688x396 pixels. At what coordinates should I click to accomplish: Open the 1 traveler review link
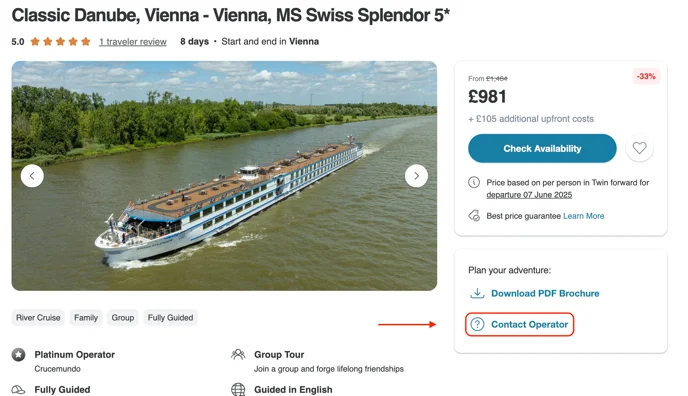[133, 42]
